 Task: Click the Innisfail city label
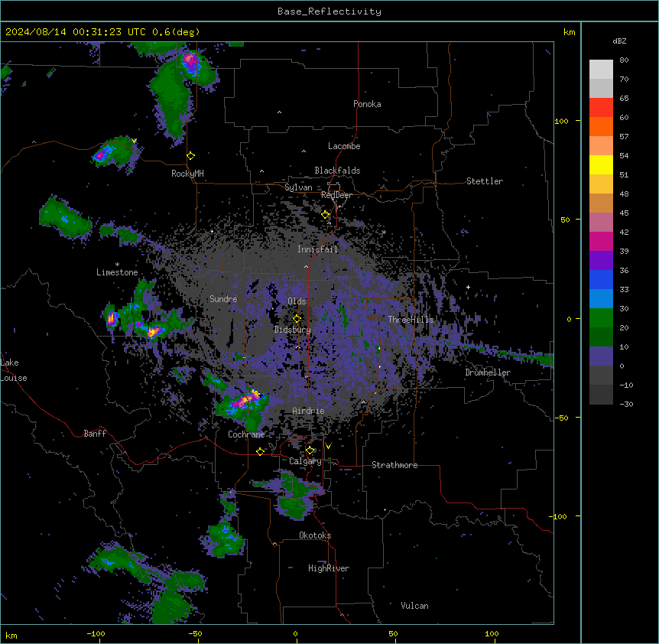318,249
